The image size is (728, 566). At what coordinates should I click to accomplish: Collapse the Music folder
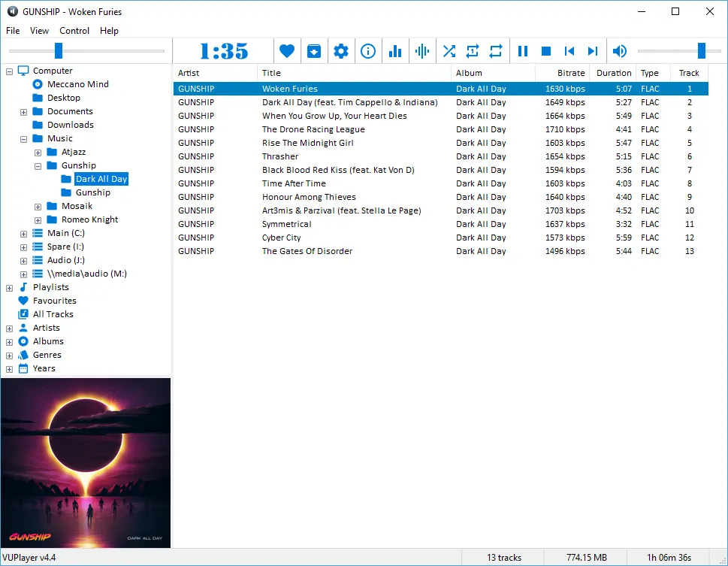coord(23,138)
